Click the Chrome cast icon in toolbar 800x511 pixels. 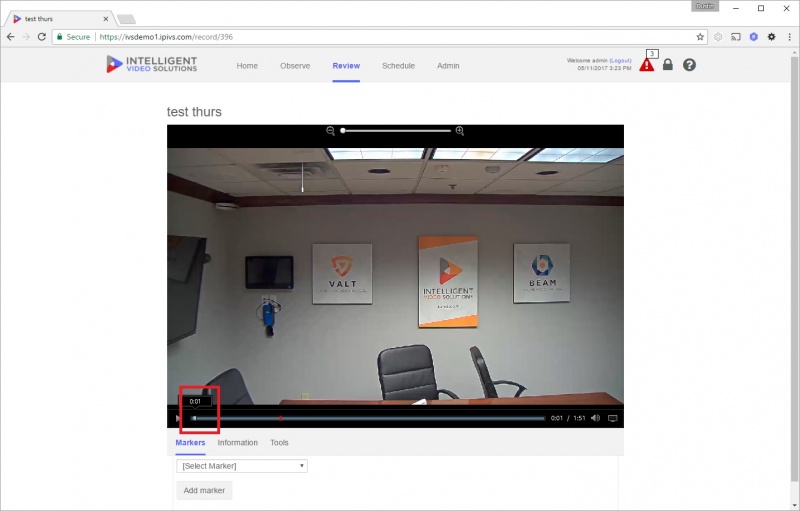[x=736, y=37]
